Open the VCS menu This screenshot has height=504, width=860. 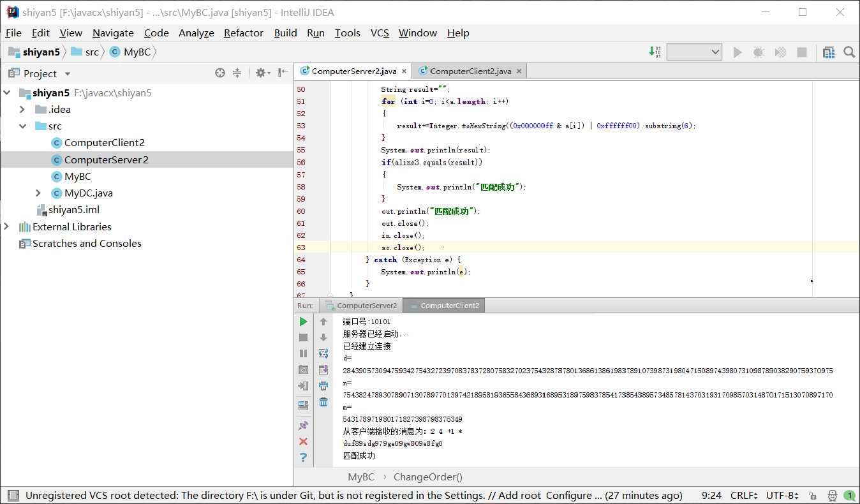(x=380, y=33)
